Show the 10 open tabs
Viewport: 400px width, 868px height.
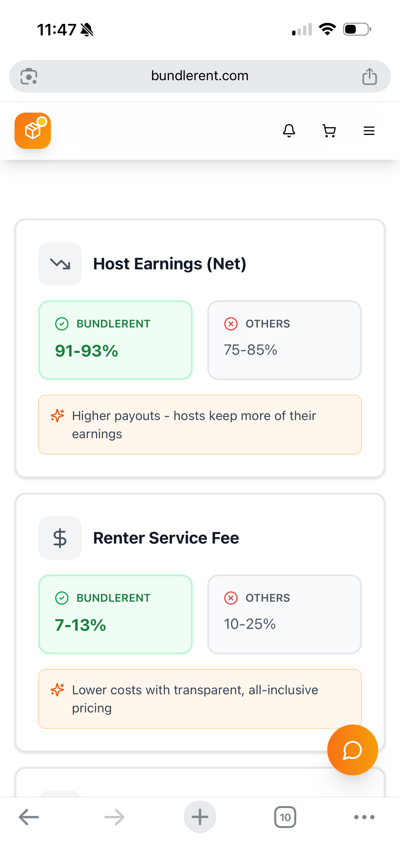point(285,817)
